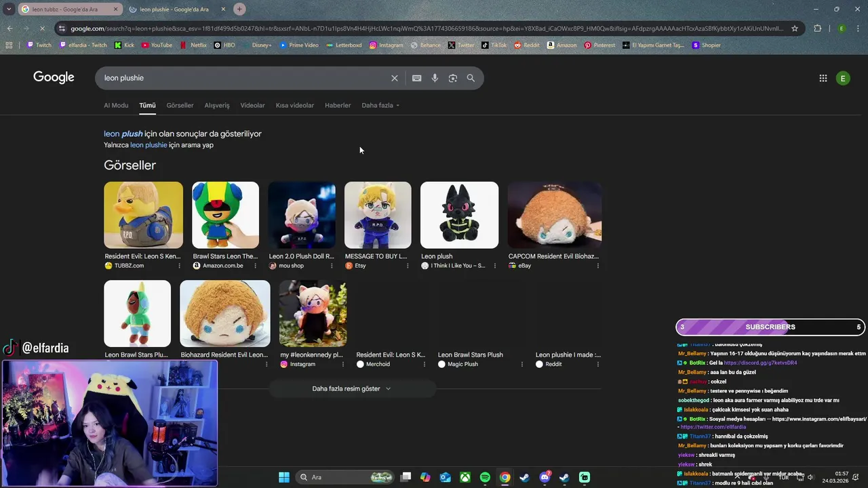This screenshot has width=868, height=488.
Task: Switch to the 'leon tubbz' browser tab
Action: tap(64, 9)
